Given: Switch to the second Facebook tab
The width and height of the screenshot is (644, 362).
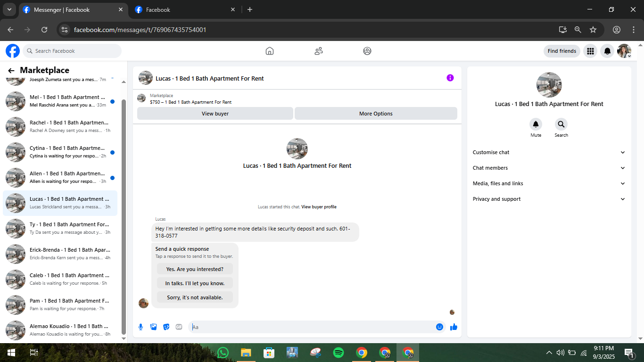Looking at the screenshot, I should pyautogui.click(x=185, y=9).
